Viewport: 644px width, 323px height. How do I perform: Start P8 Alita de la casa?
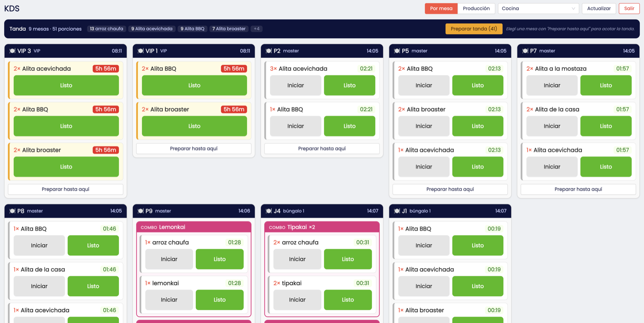tap(39, 286)
